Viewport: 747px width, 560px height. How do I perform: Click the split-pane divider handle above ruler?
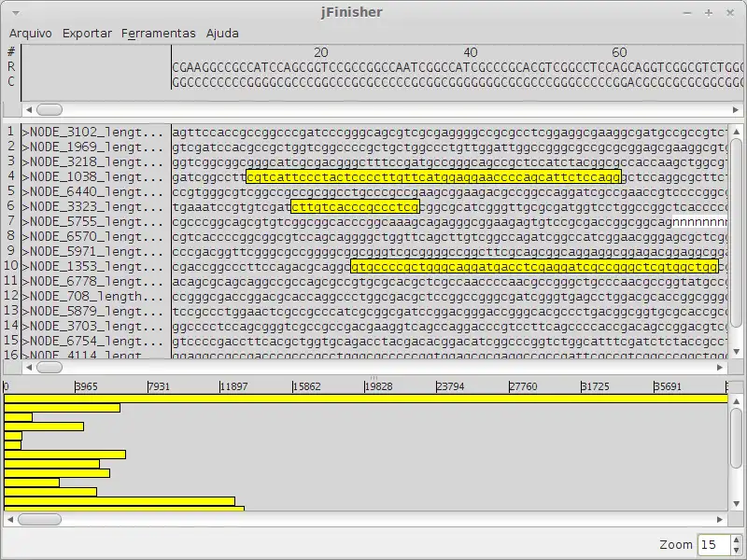tap(373, 378)
